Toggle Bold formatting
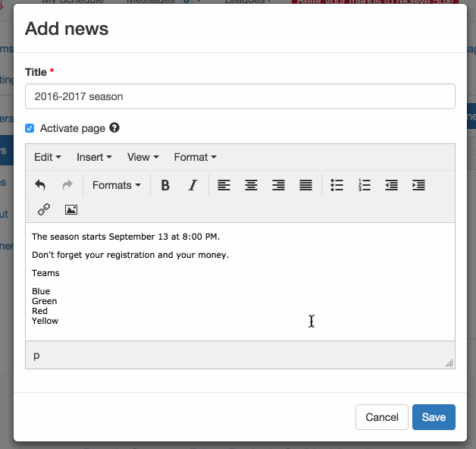476x449 pixels. pos(165,185)
